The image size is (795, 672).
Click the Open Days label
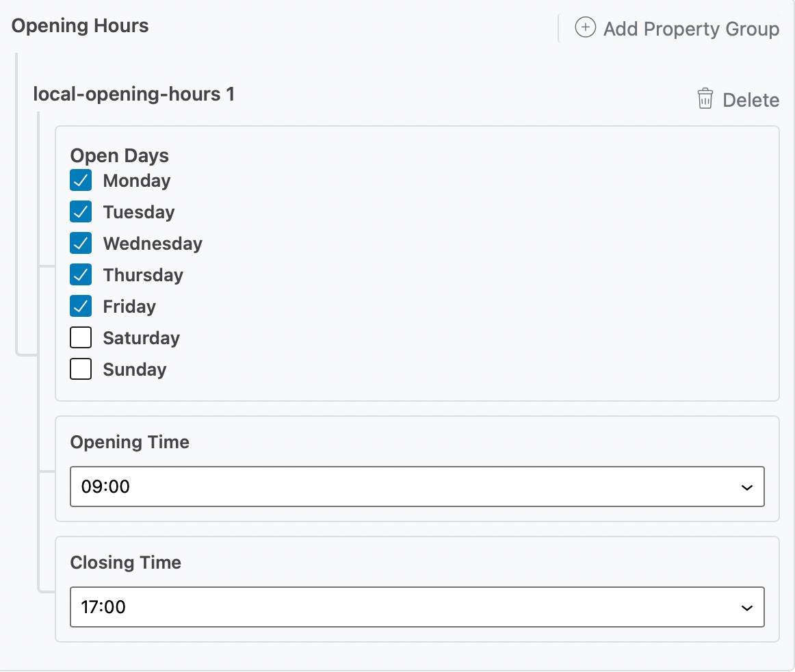pos(120,156)
